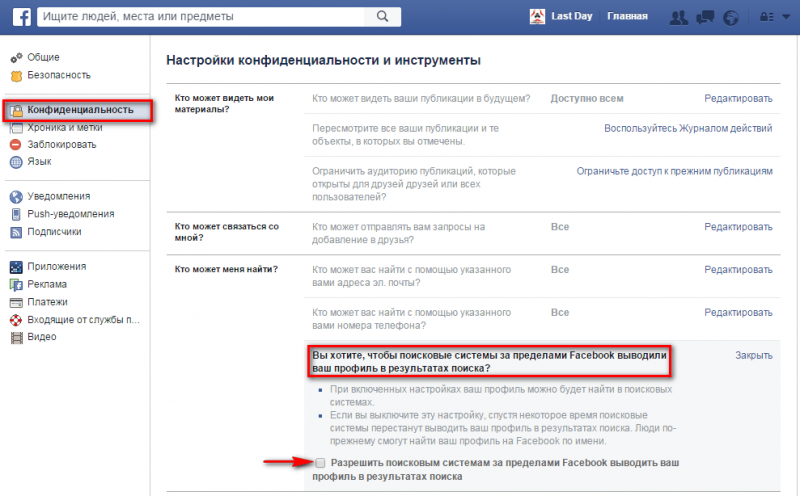Go to Платежи settings
This screenshot has height=496, width=800.
coord(47,302)
